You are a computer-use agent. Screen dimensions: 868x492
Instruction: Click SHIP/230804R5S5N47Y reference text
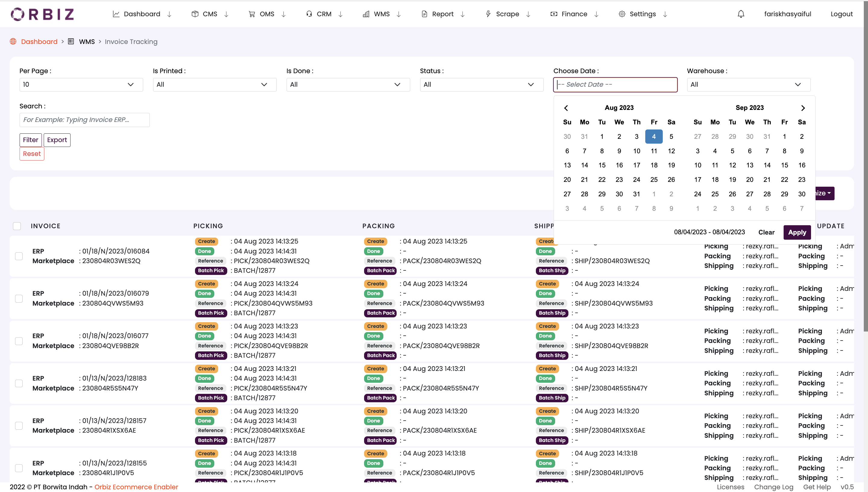611,388
